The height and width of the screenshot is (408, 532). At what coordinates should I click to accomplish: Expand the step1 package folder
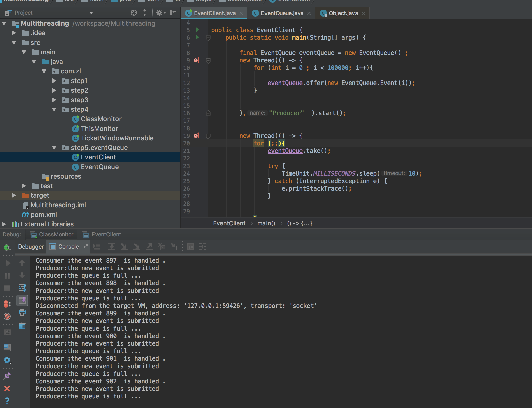54,81
